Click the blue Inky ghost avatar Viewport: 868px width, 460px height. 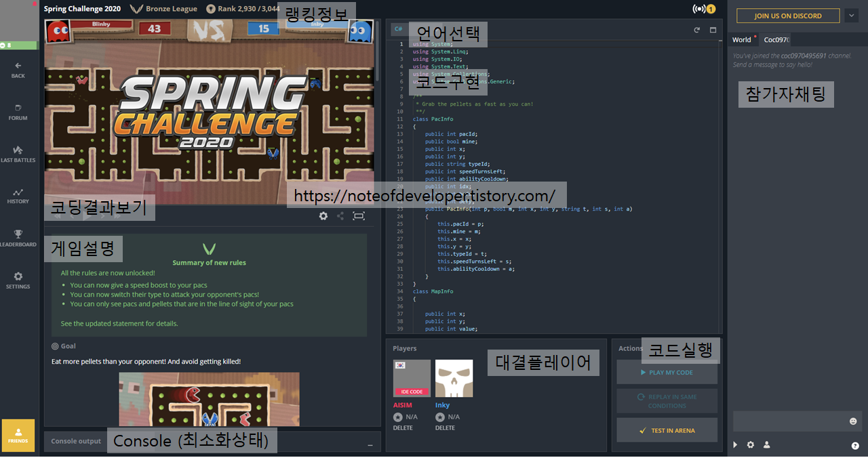[360, 30]
